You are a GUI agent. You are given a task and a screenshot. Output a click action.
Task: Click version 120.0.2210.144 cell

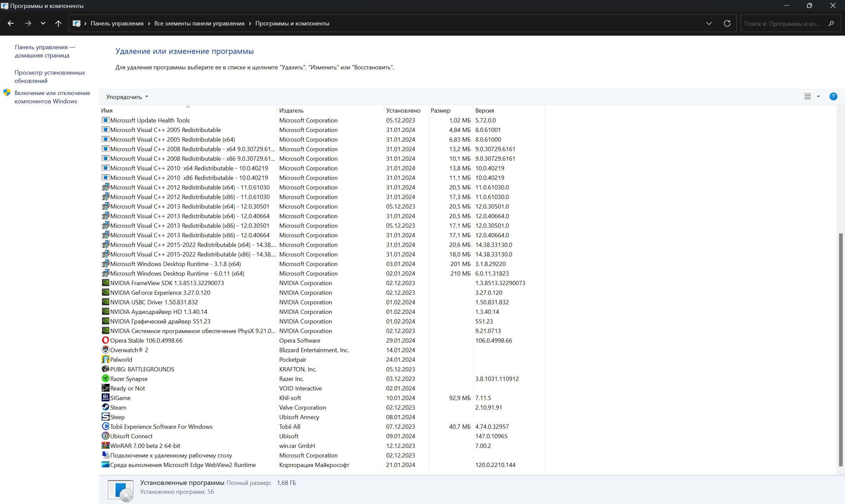click(495, 465)
